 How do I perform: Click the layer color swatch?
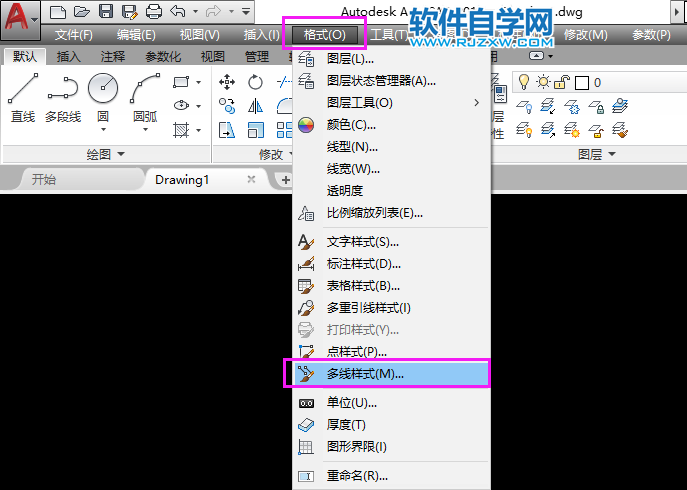tap(582, 82)
